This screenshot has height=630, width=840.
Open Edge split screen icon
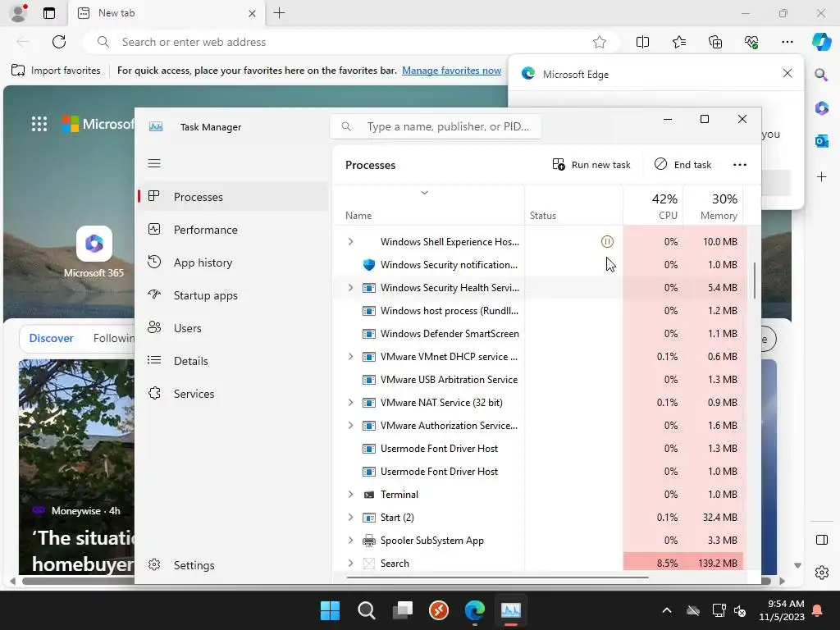point(642,42)
